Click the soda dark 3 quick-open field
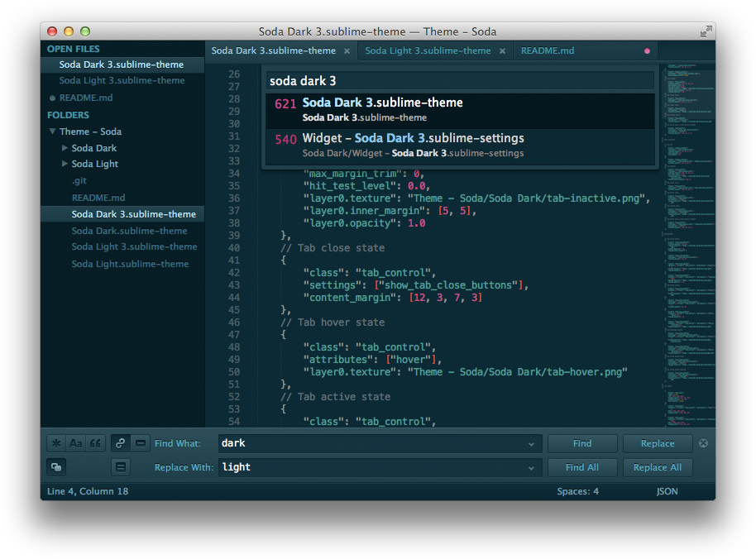The height and width of the screenshot is (559, 756). click(x=461, y=81)
